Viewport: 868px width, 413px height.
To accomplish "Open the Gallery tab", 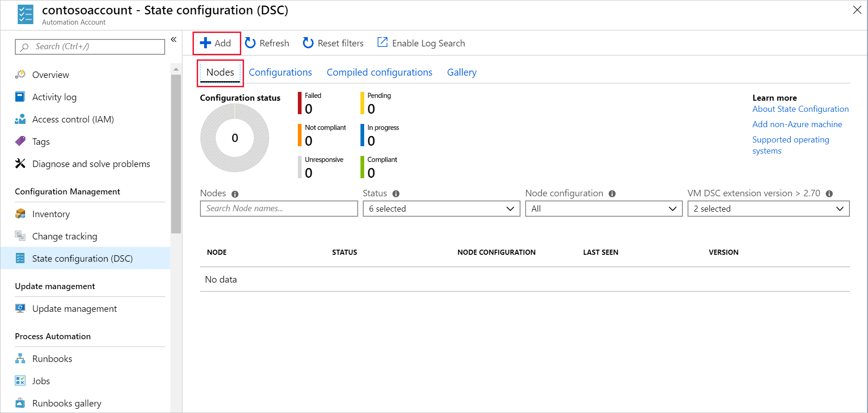I will click(x=462, y=72).
